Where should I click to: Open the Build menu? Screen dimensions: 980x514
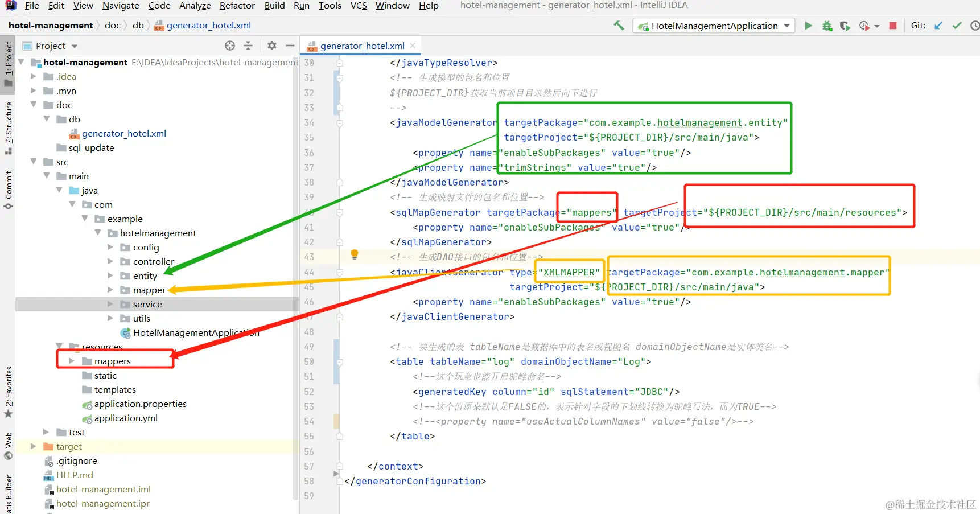[x=274, y=6]
